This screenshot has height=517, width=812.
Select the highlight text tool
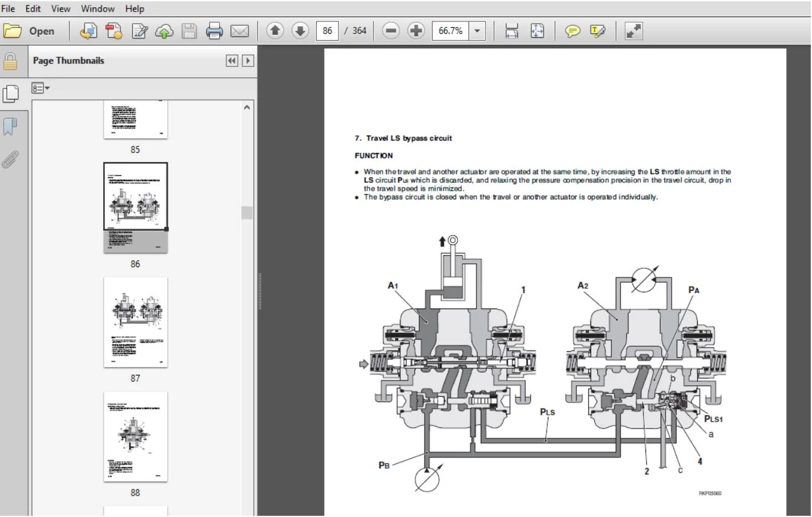pos(597,31)
